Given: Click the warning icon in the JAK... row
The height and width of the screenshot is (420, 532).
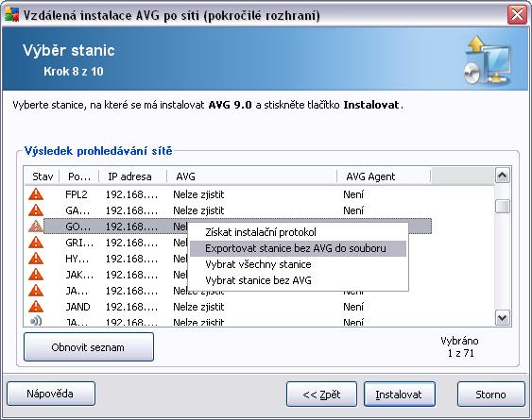Looking at the screenshot, I should click(36, 275).
